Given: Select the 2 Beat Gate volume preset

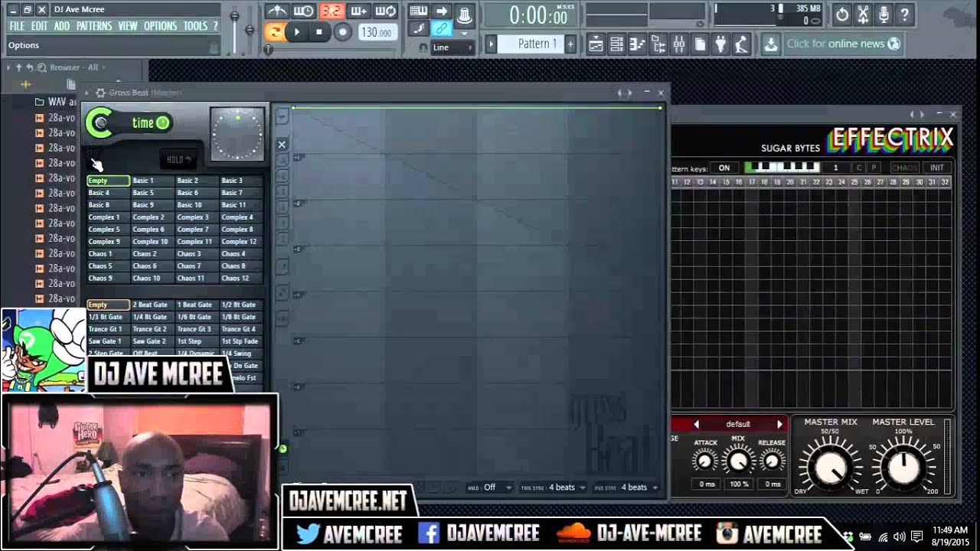Looking at the screenshot, I should point(152,305).
